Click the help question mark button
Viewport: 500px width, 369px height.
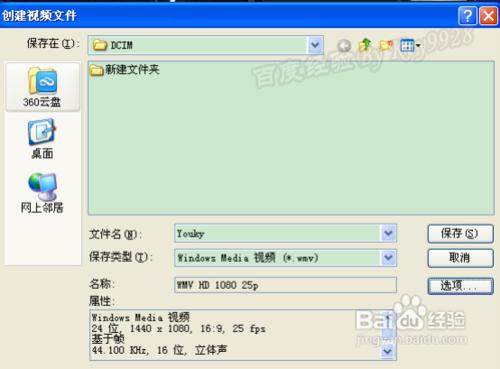coord(467,15)
